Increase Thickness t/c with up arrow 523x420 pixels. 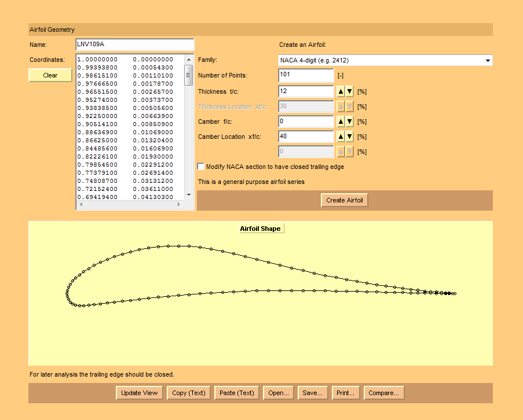point(341,91)
